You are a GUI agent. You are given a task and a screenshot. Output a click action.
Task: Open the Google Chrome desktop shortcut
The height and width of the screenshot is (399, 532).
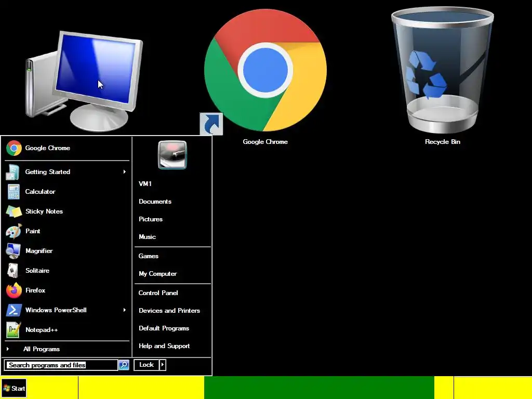pos(265,77)
